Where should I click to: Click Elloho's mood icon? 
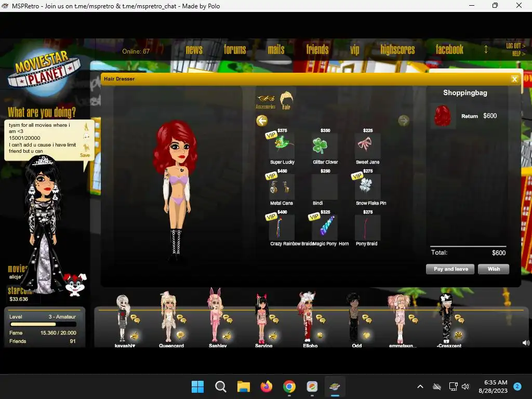tap(320, 336)
